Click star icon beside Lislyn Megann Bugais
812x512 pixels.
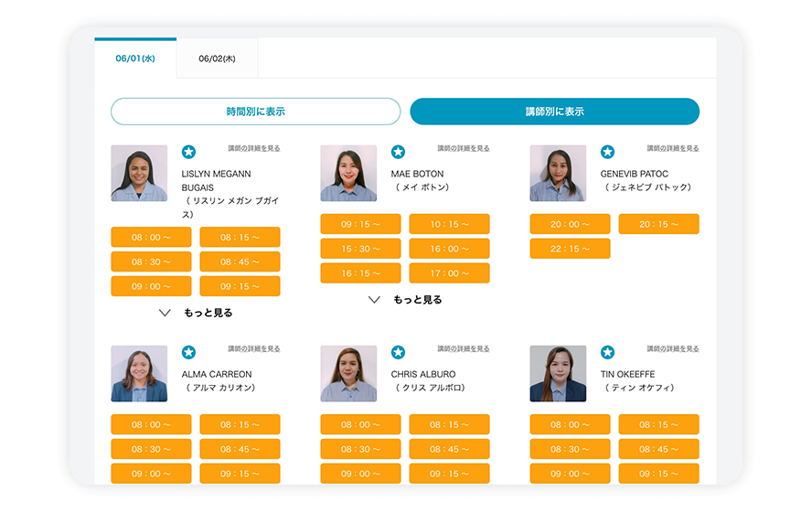pyautogui.click(x=188, y=152)
